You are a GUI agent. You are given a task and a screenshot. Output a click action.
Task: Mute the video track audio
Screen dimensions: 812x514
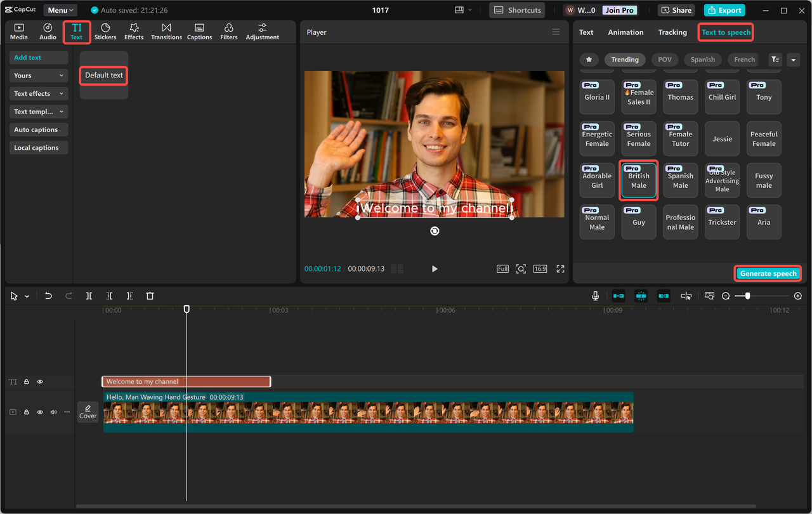pos(53,412)
